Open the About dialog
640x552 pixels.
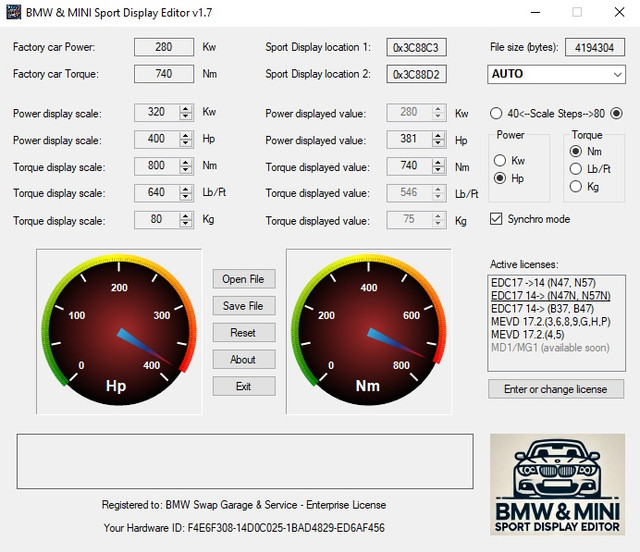coord(244,359)
